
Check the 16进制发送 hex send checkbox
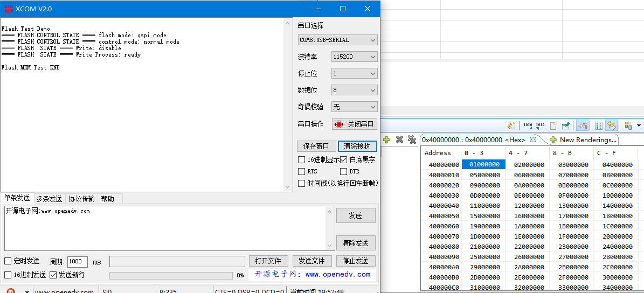(x=8, y=275)
